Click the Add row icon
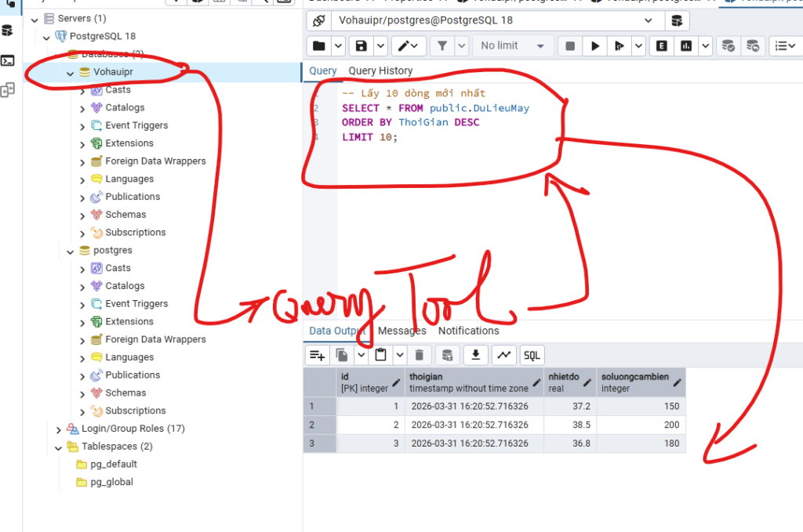 coord(317,355)
